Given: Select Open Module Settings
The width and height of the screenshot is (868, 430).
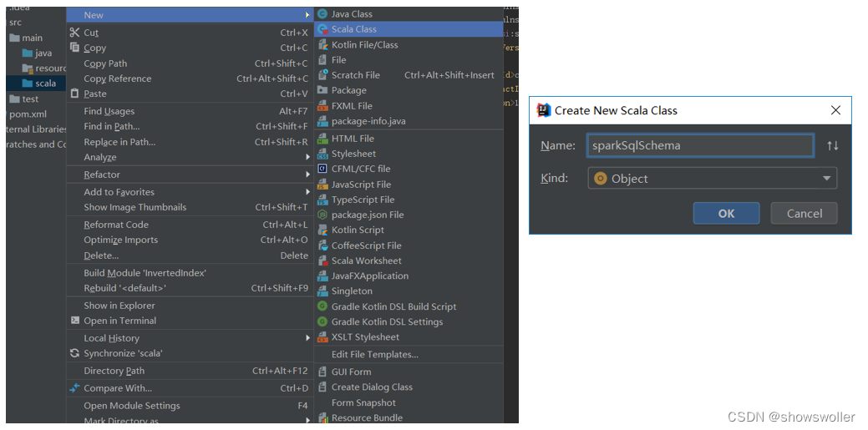Looking at the screenshot, I should [x=190, y=406].
